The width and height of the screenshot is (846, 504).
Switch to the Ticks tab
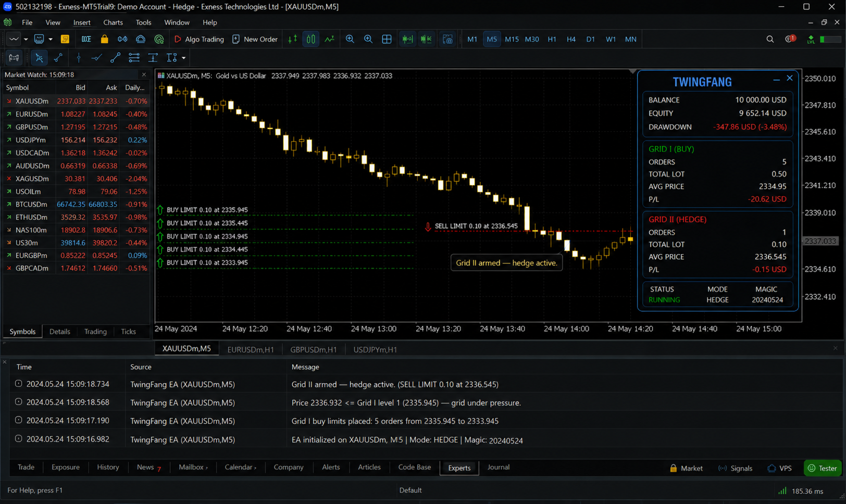[x=128, y=332]
